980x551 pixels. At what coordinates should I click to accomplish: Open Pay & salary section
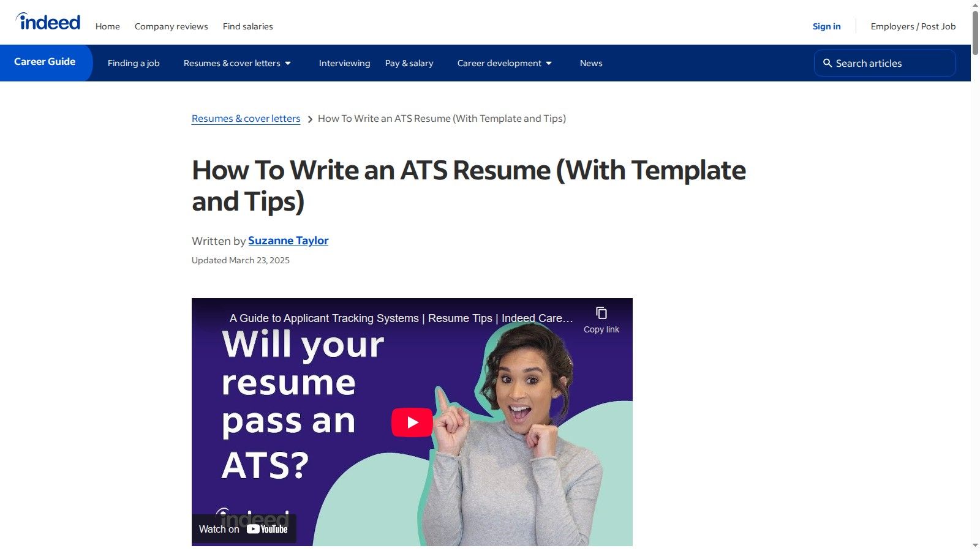409,63
